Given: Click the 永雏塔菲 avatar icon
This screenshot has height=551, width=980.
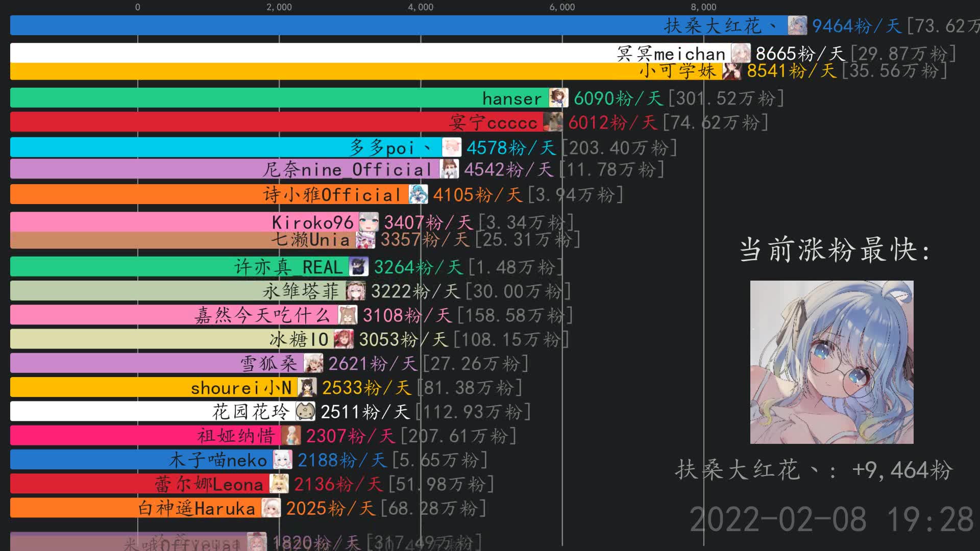Looking at the screenshot, I should coord(357,291).
